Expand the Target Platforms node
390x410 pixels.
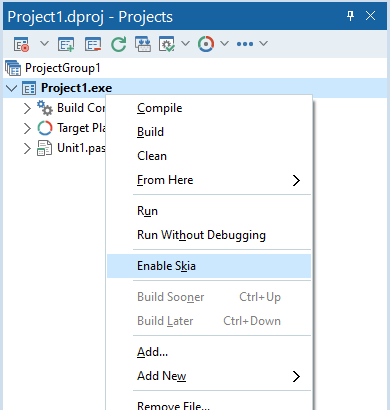tap(27, 128)
